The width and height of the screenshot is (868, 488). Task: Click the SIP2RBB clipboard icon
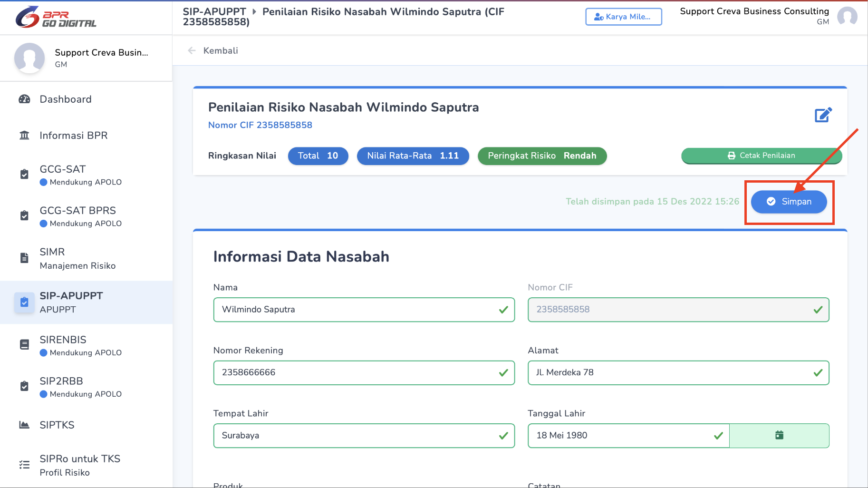[24, 386]
